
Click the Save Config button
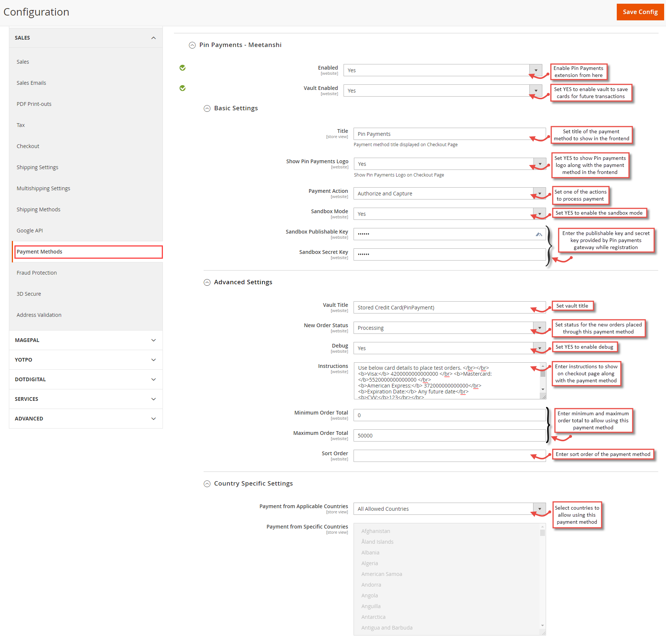coord(640,12)
